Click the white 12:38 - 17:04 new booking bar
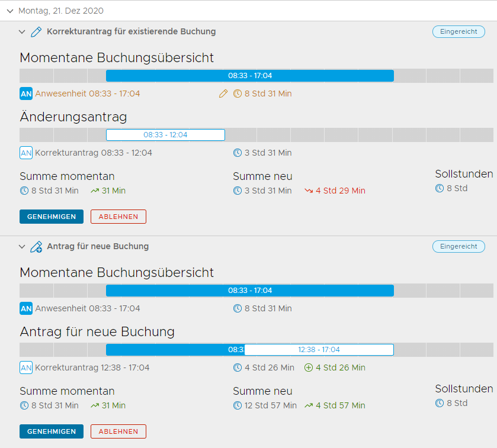The image size is (497, 448). coord(319,350)
